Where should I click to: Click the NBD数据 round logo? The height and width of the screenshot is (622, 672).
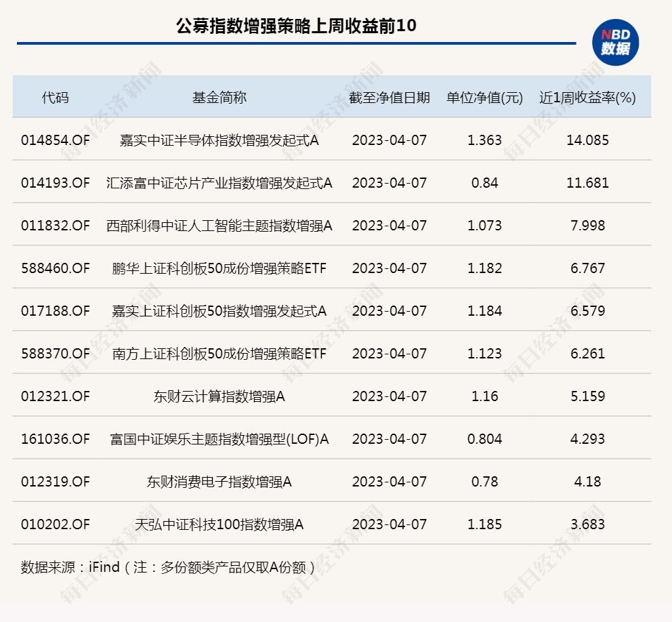pos(615,43)
